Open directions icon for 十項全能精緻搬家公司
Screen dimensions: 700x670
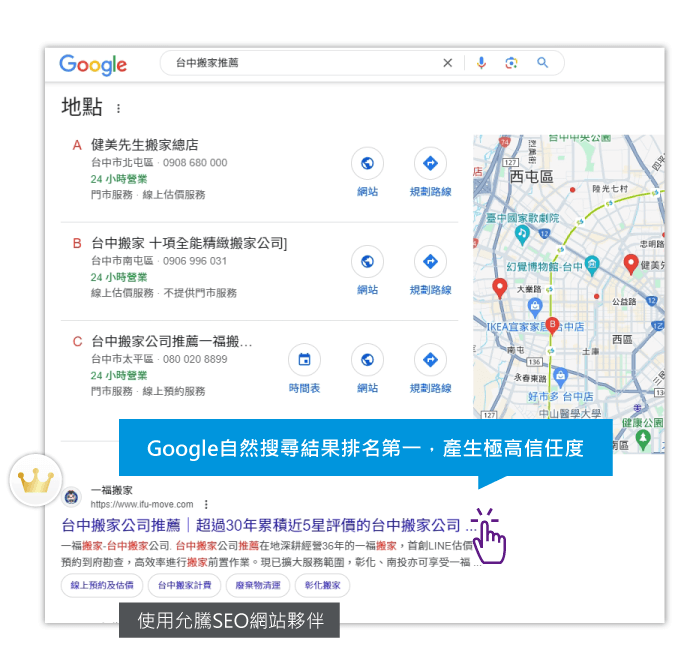point(430,262)
